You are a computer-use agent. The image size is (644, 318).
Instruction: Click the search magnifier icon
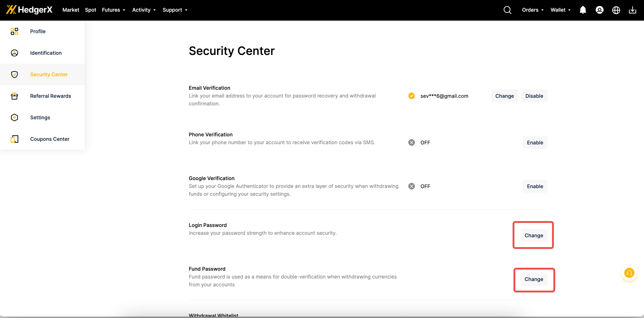507,10
